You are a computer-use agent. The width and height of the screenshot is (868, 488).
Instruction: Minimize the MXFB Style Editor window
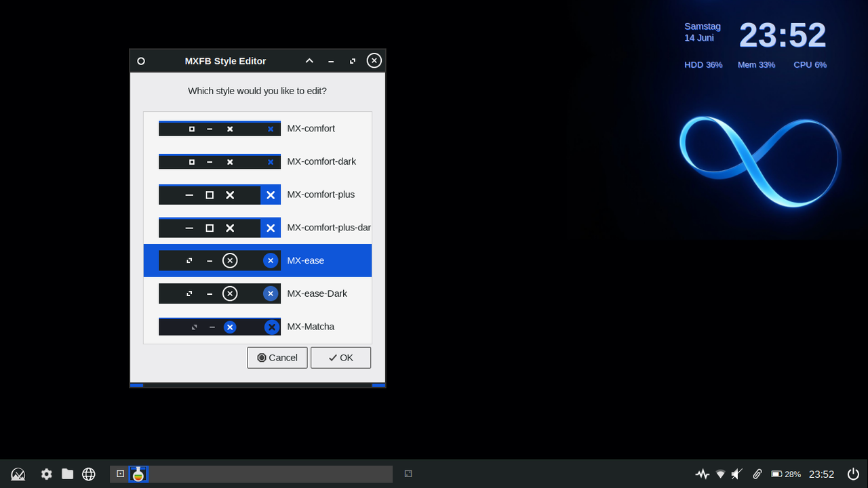[331, 61]
